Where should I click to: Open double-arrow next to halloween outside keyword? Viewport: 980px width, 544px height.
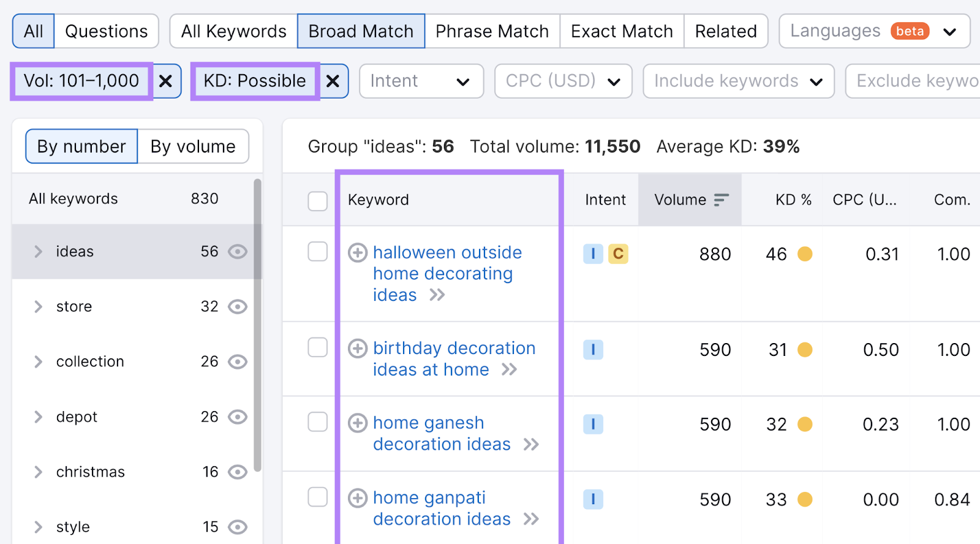pyautogui.click(x=437, y=295)
